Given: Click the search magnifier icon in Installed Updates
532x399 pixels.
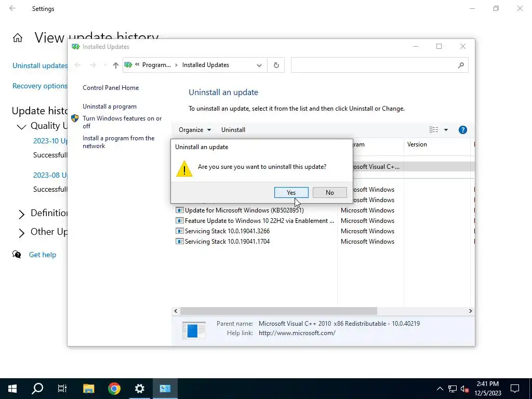Looking at the screenshot, I should click(460, 65).
